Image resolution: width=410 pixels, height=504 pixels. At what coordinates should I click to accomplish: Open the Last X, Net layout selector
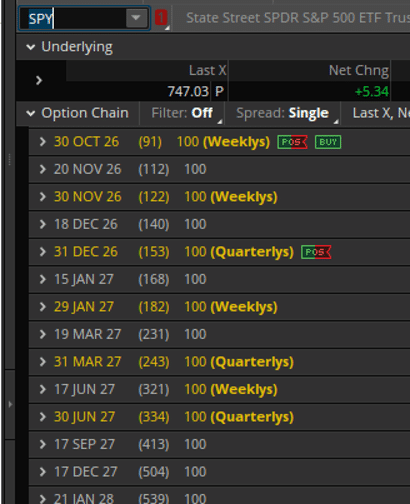point(381,113)
